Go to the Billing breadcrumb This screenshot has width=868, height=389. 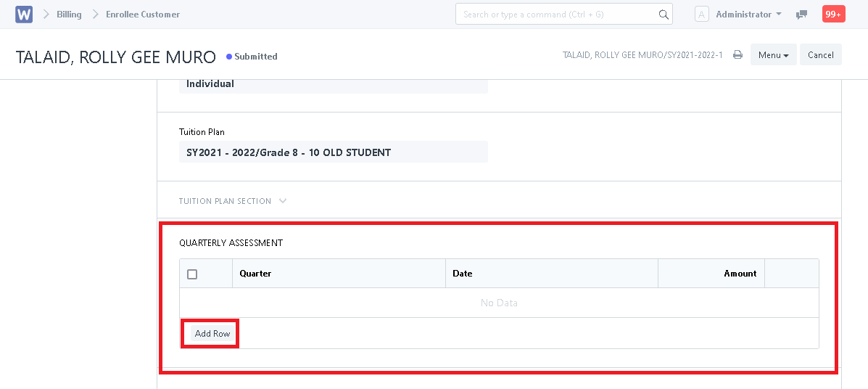(x=69, y=15)
